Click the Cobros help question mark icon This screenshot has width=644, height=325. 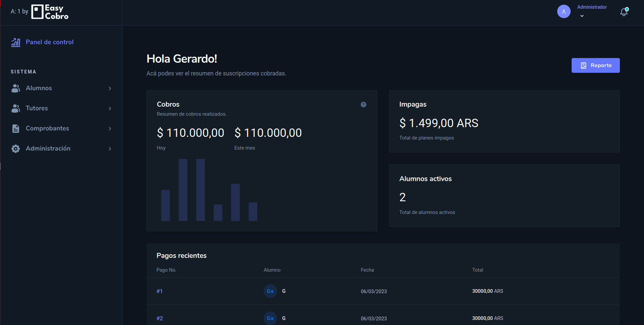[x=363, y=105]
